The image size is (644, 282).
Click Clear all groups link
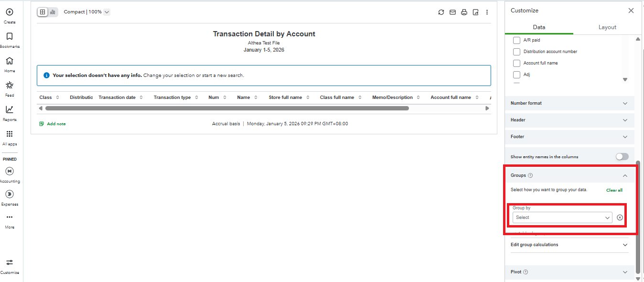(614, 190)
